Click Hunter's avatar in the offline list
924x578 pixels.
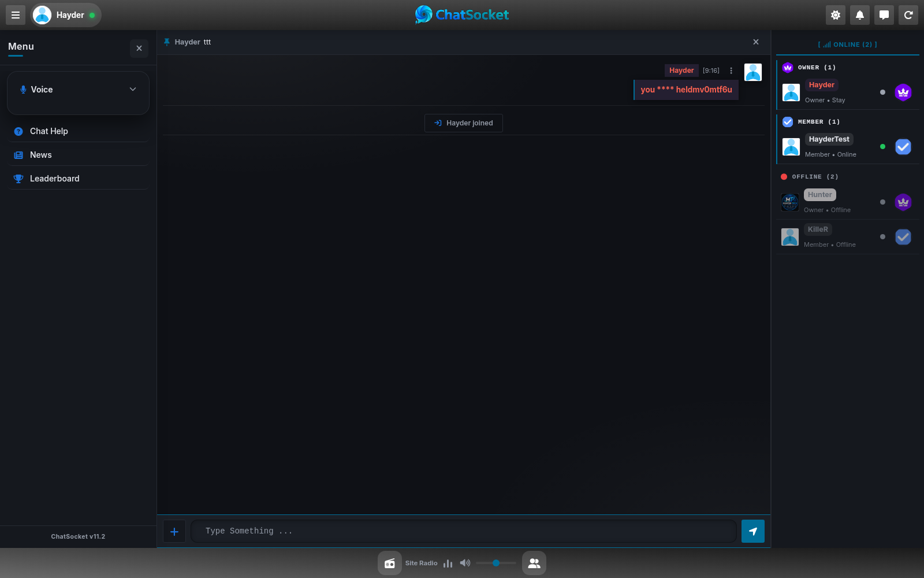(790, 202)
